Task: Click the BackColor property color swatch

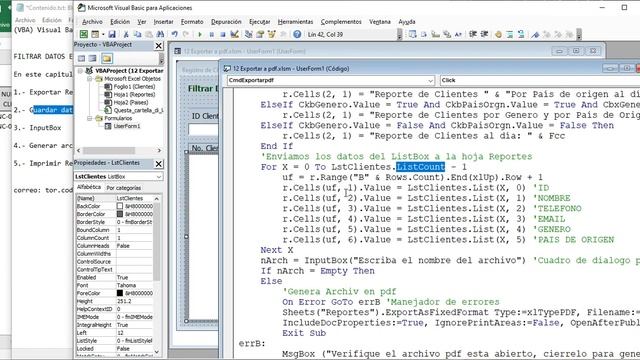Action: point(120,206)
